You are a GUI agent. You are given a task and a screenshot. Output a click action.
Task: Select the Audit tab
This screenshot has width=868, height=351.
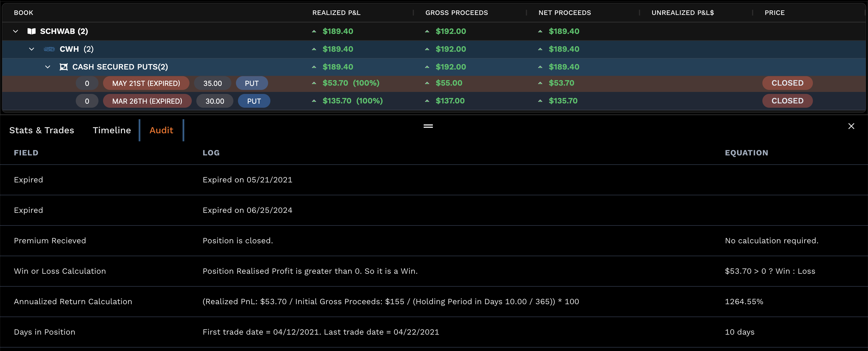click(161, 130)
